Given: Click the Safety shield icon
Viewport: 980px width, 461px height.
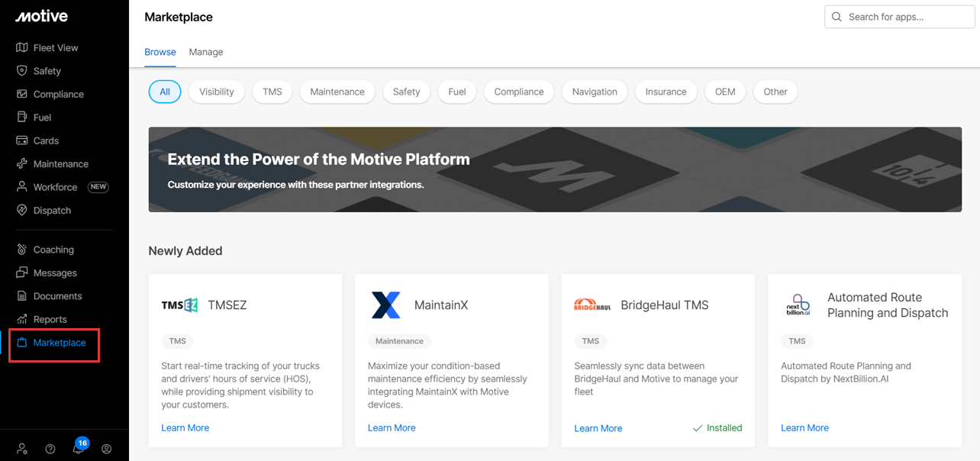Looking at the screenshot, I should (21, 71).
